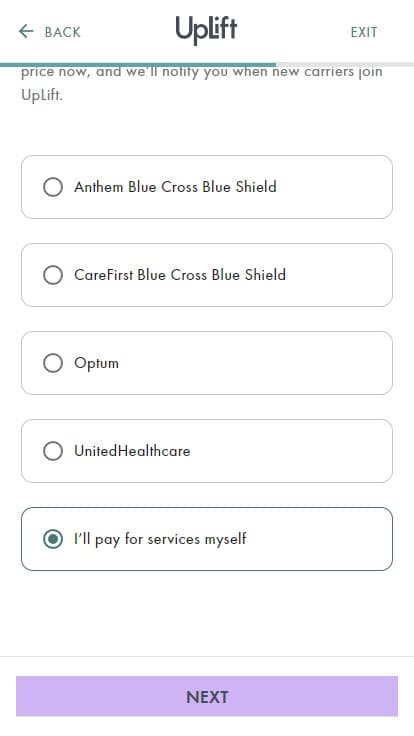Click the UnitedHealthcare option label
414x736 pixels.
click(132, 451)
